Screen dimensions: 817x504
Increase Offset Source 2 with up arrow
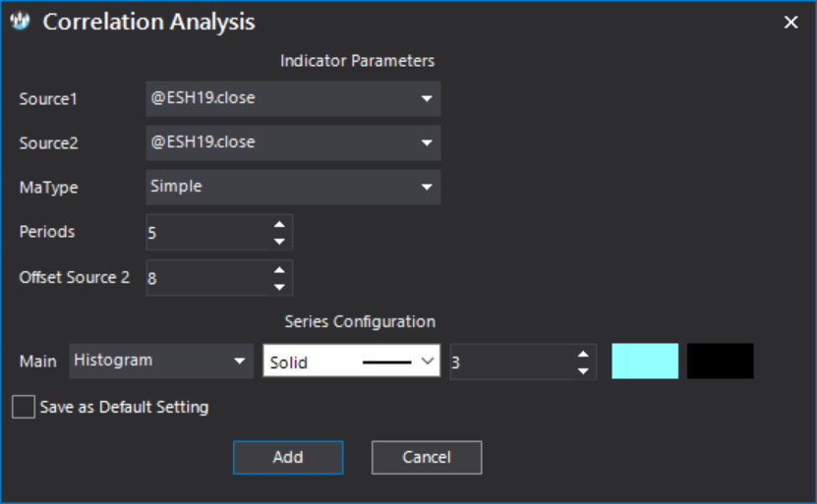(x=279, y=270)
